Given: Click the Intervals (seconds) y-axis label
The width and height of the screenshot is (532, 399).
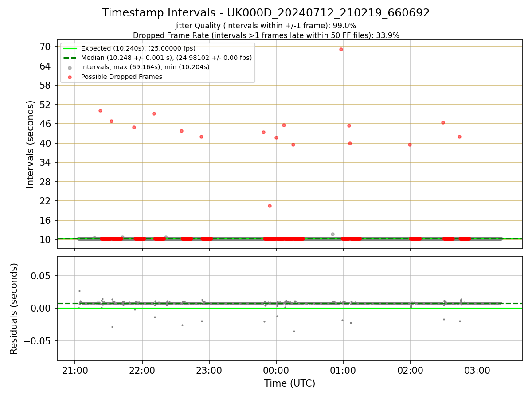Looking at the screenshot, I should pos(30,144).
